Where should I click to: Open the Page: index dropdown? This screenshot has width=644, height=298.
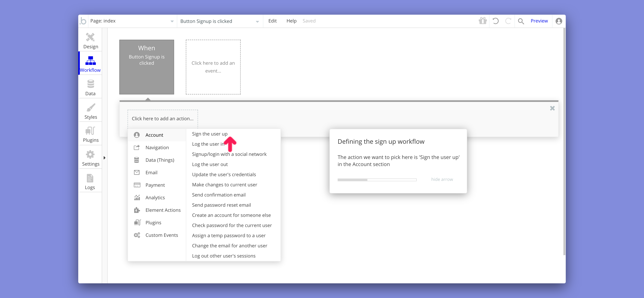pyautogui.click(x=132, y=21)
